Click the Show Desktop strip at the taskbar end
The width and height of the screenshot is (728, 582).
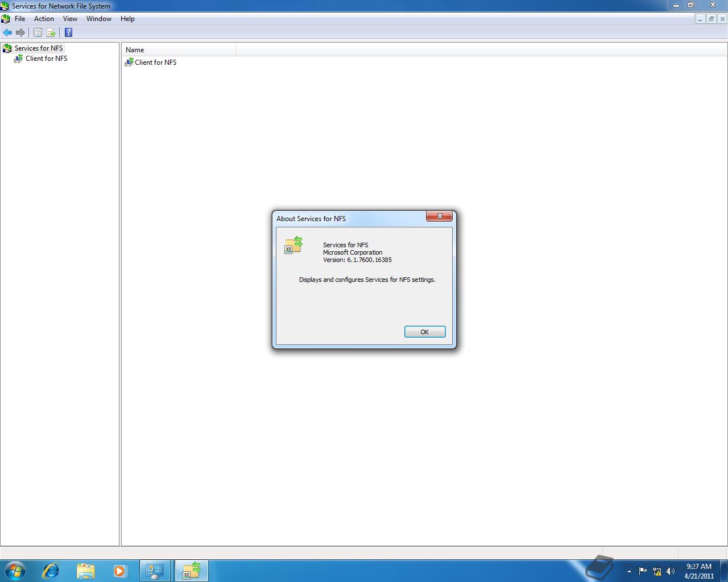click(x=724, y=571)
